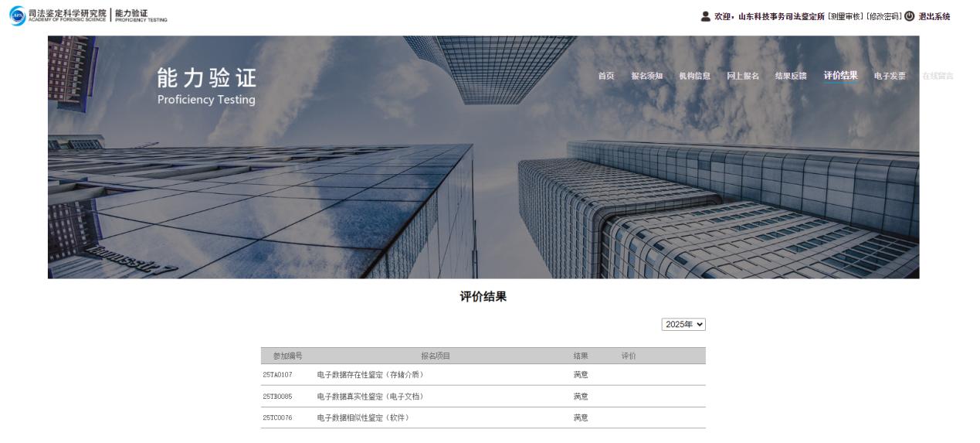The width and height of the screenshot is (980, 443).
Task: Open the 机构信息 navigation item
Action: (695, 76)
